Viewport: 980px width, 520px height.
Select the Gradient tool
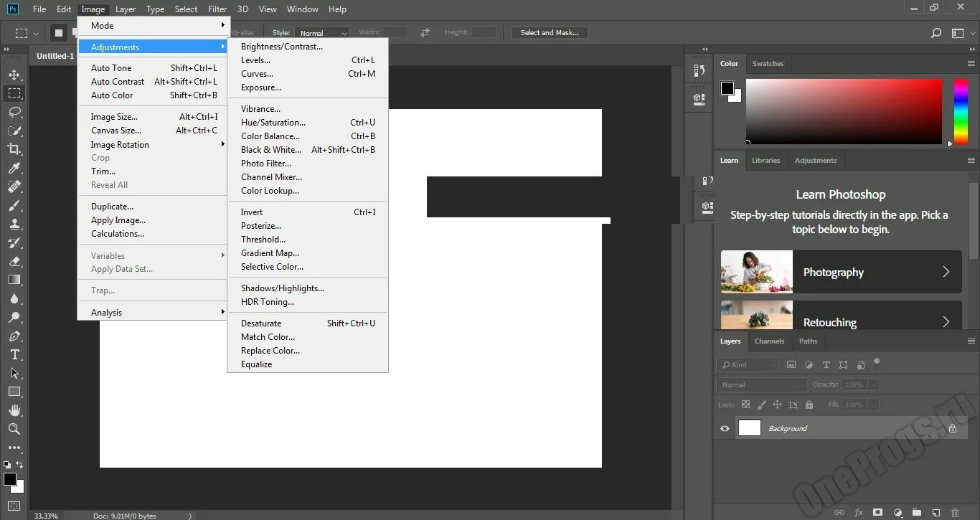click(14, 280)
